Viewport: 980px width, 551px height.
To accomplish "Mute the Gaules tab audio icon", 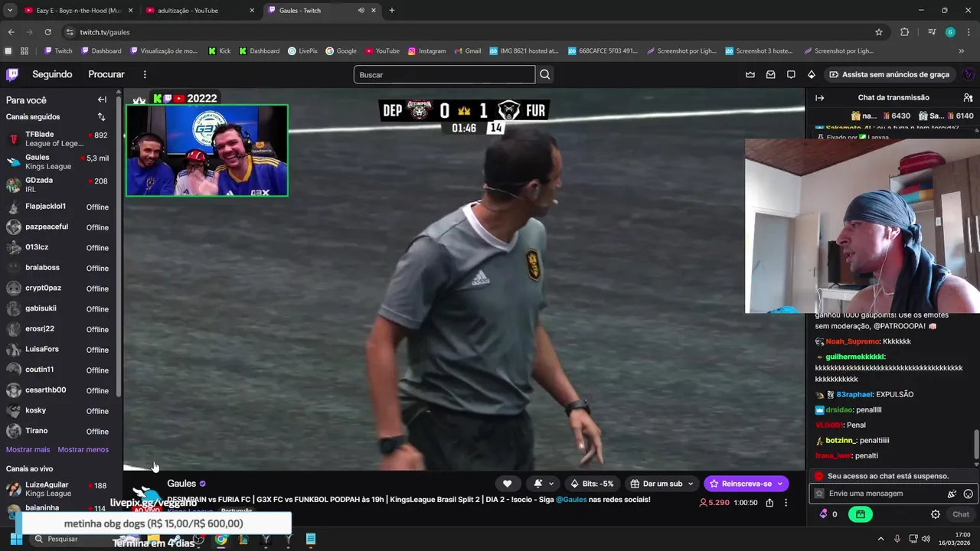I will pos(361,11).
